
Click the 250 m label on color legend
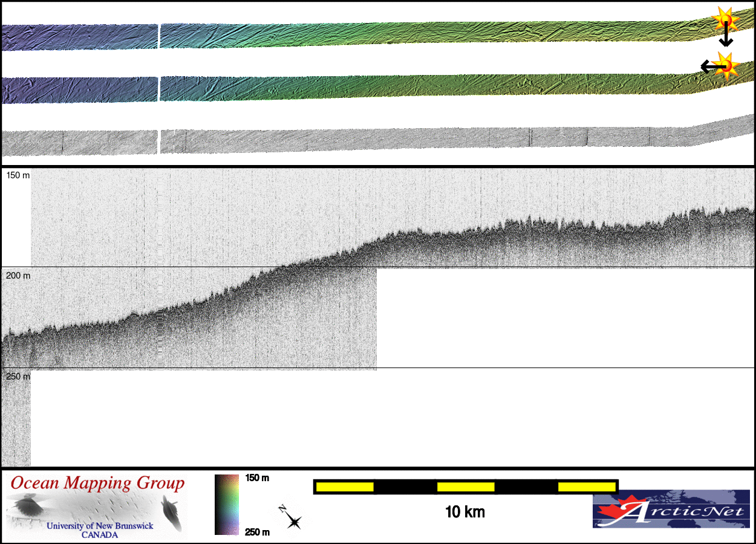coord(257,532)
